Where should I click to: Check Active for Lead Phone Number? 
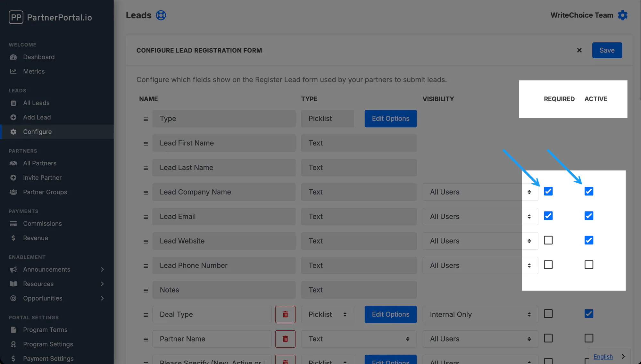[589, 265]
